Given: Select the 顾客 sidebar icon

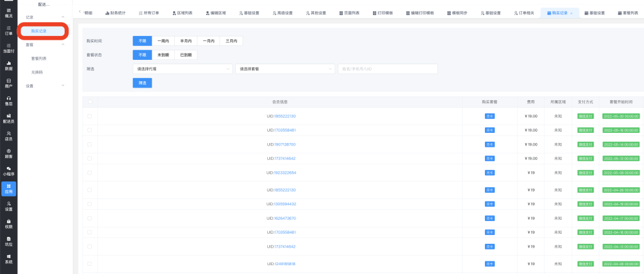Looking at the screenshot, I should click(x=8, y=153).
